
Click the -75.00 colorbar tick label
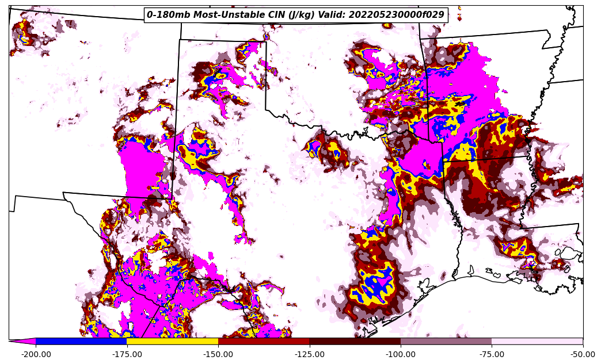[492, 354]
